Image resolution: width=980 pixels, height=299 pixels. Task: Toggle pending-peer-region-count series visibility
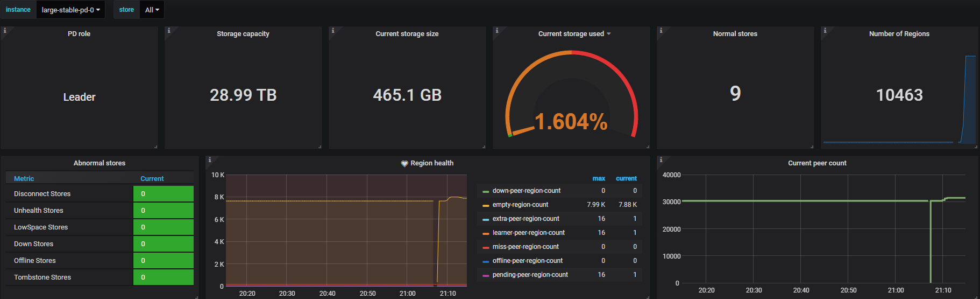[530, 275]
